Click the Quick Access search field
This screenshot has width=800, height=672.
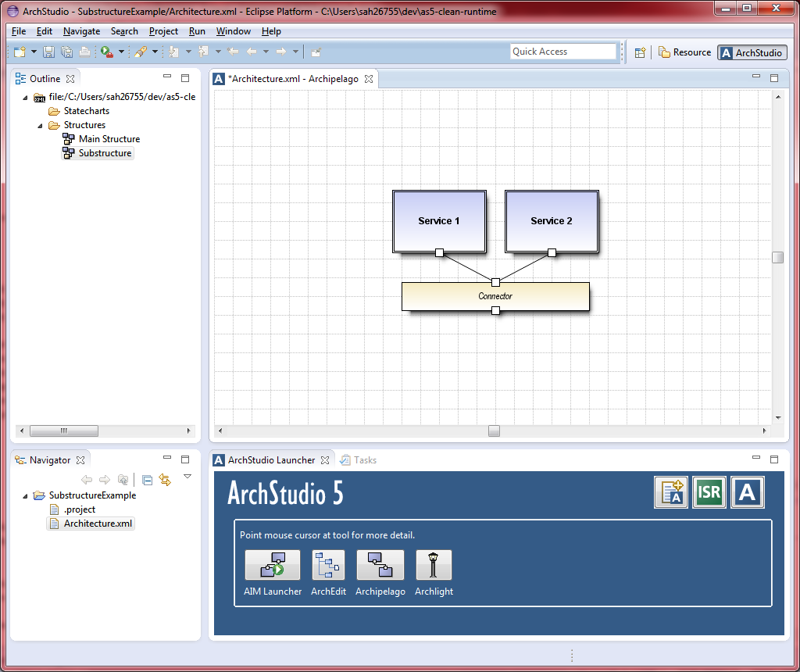tap(563, 52)
